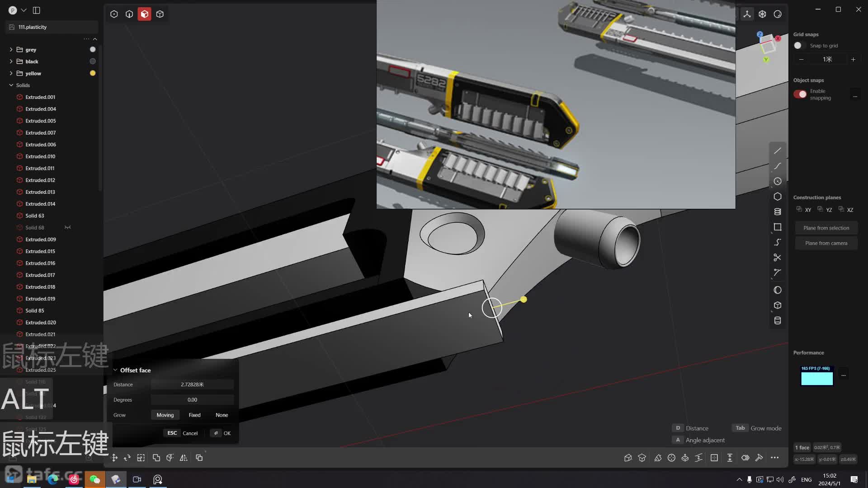Open the P profile dropdown arrow

click(24, 10)
